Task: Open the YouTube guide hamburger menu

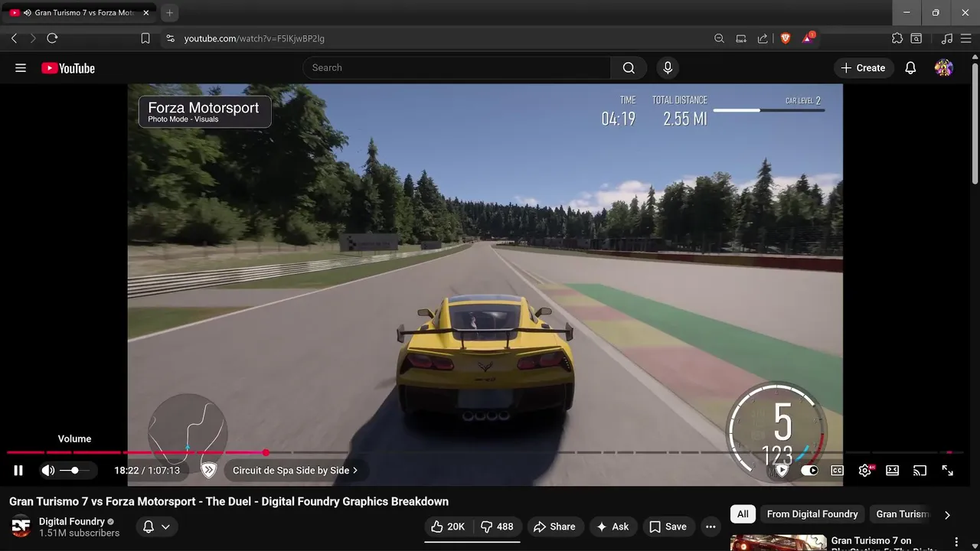Action: click(21, 68)
